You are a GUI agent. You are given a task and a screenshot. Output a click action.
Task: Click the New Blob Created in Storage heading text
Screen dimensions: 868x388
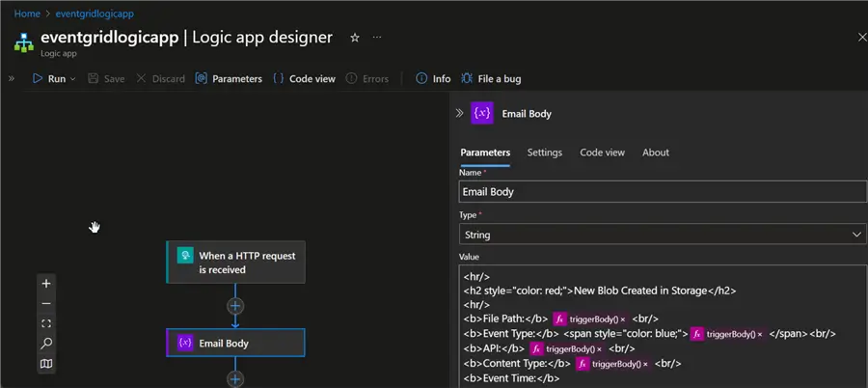(x=641, y=291)
